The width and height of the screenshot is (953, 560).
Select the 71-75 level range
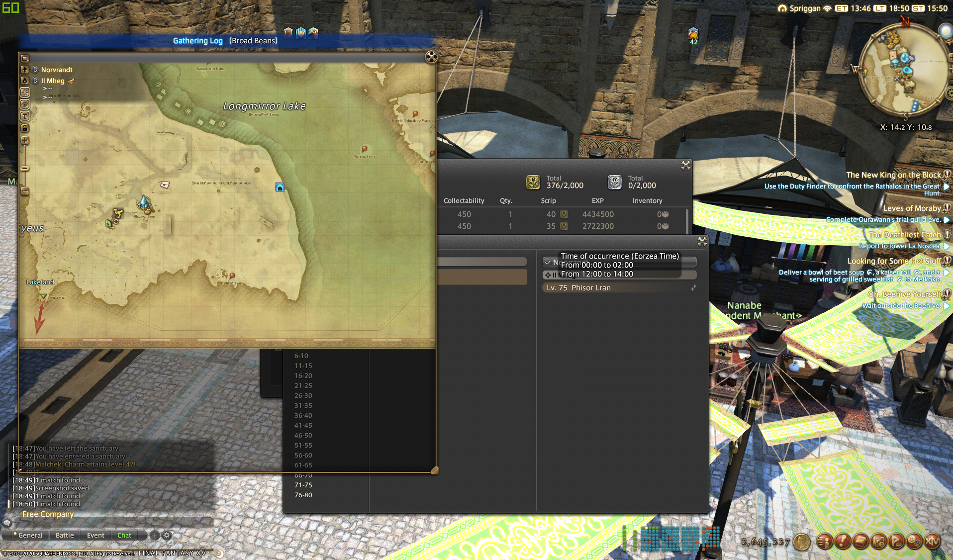[303, 485]
